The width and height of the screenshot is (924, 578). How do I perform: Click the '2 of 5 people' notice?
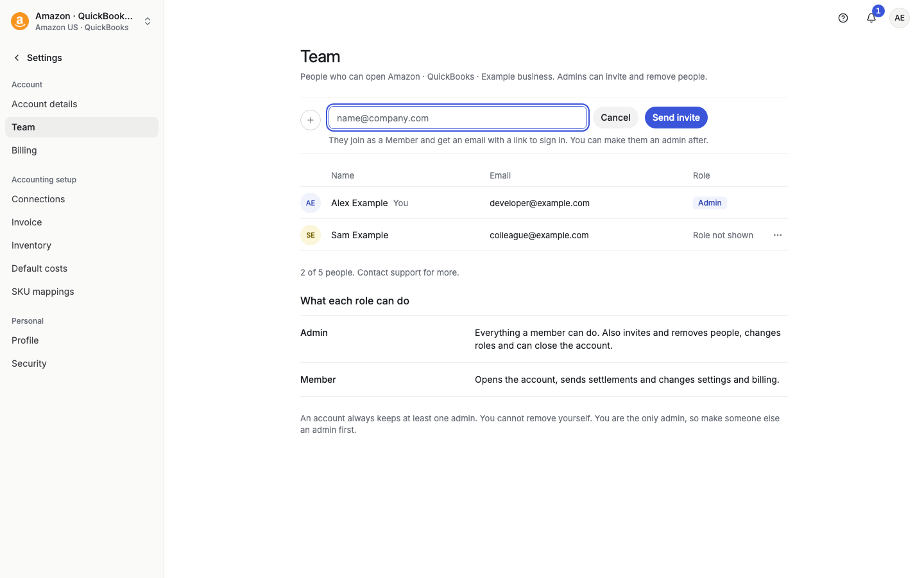tap(380, 272)
